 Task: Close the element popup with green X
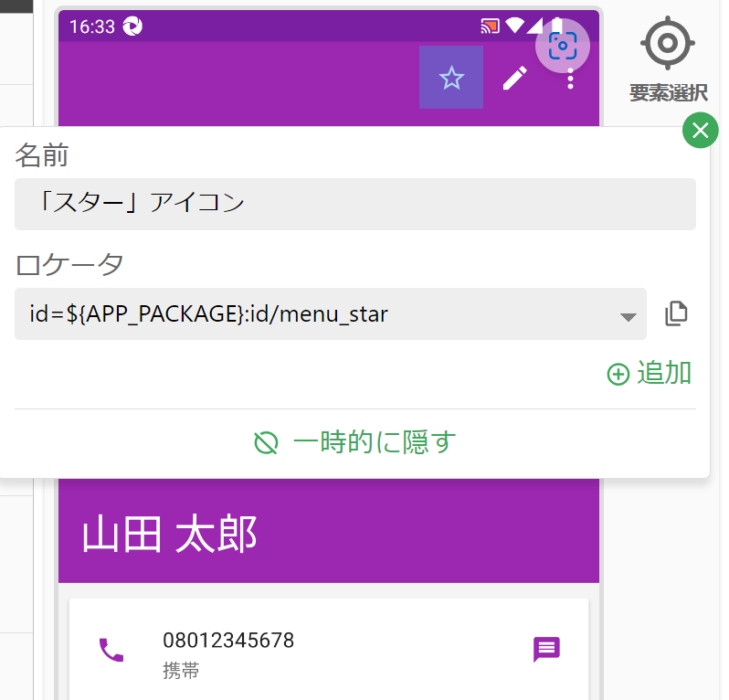click(x=700, y=131)
